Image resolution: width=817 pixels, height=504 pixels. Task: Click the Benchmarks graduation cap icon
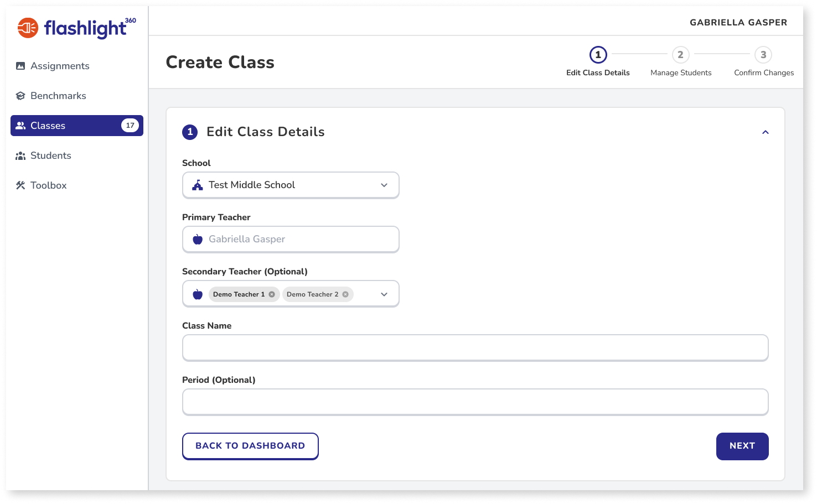[20, 96]
